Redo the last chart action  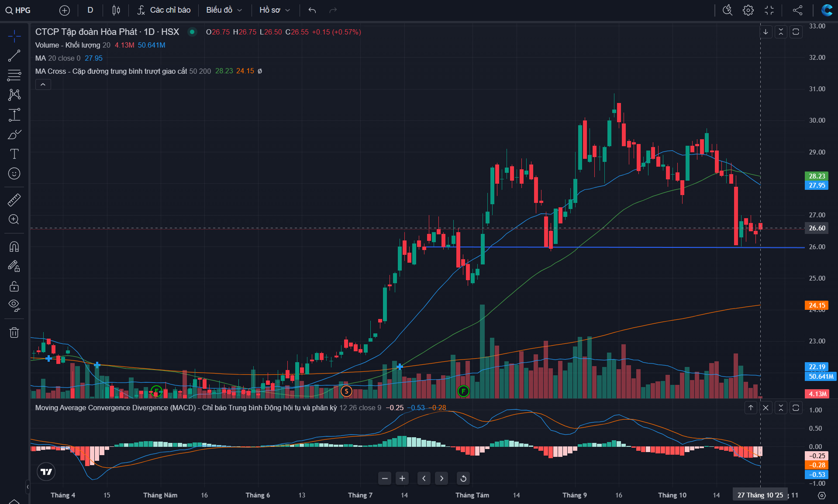[333, 10]
